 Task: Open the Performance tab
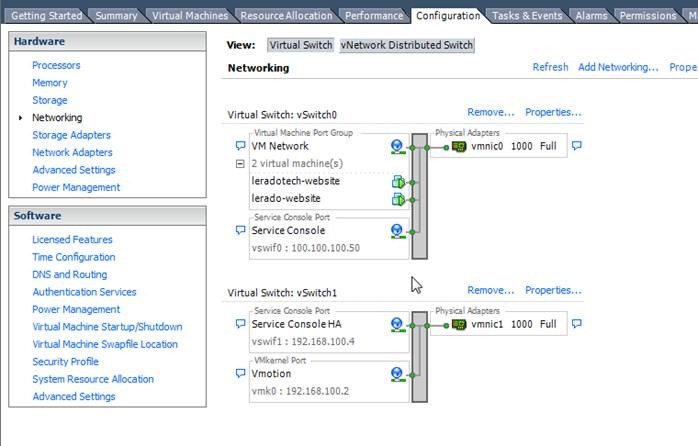374,15
